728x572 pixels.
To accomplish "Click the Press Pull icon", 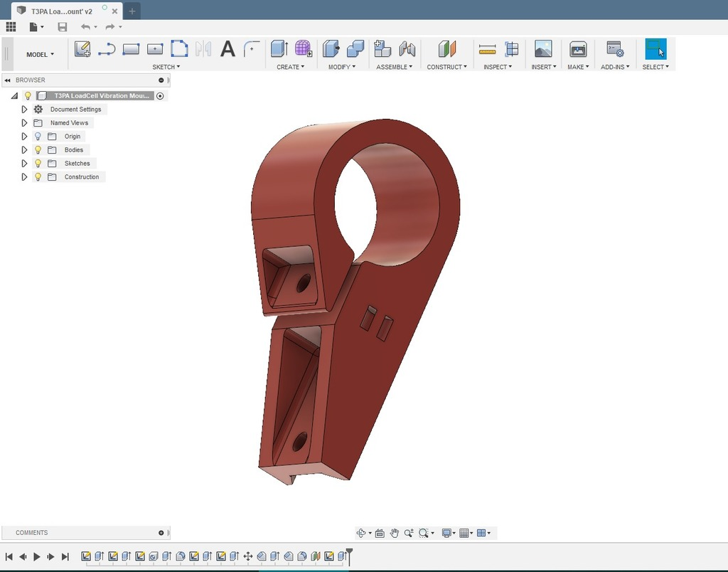I will click(331, 49).
